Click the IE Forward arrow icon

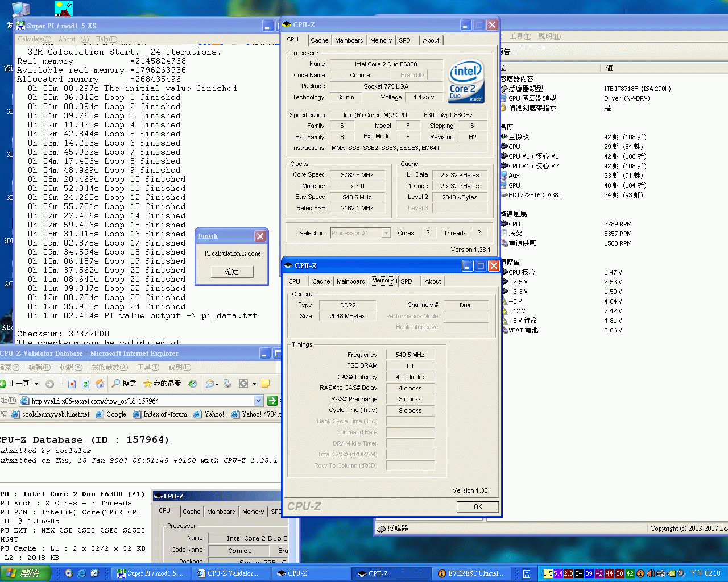(x=49, y=384)
